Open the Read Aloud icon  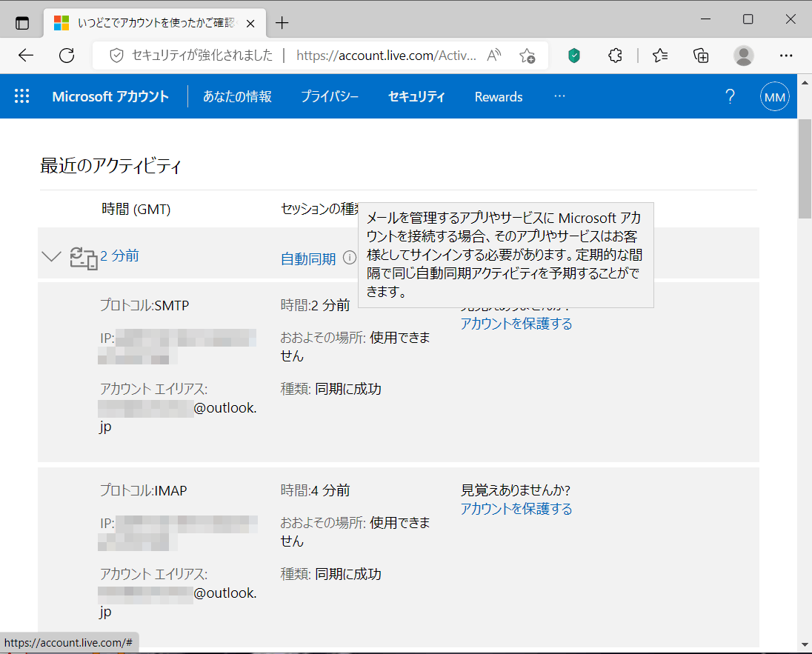point(494,56)
